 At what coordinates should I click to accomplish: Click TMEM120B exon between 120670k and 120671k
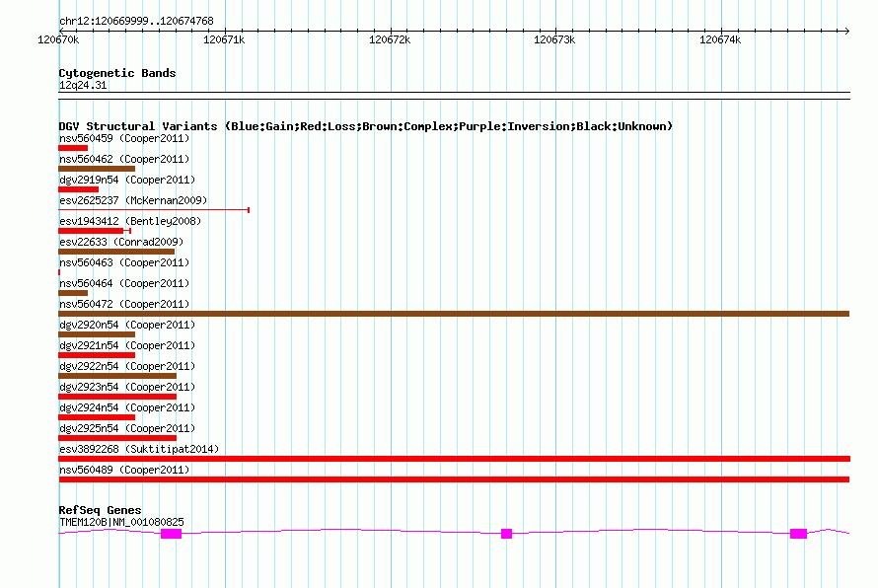[x=172, y=534]
